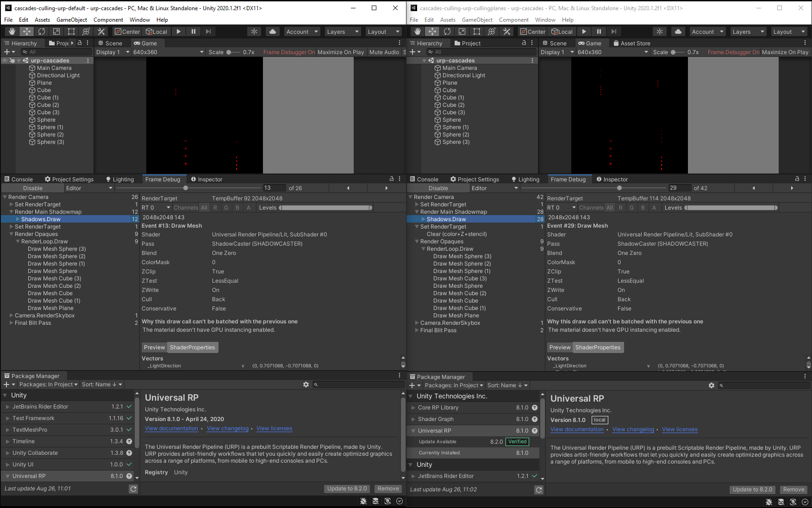Open Component menu in right window
This screenshot has width=812, height=508.
click(x=513, y=19)
